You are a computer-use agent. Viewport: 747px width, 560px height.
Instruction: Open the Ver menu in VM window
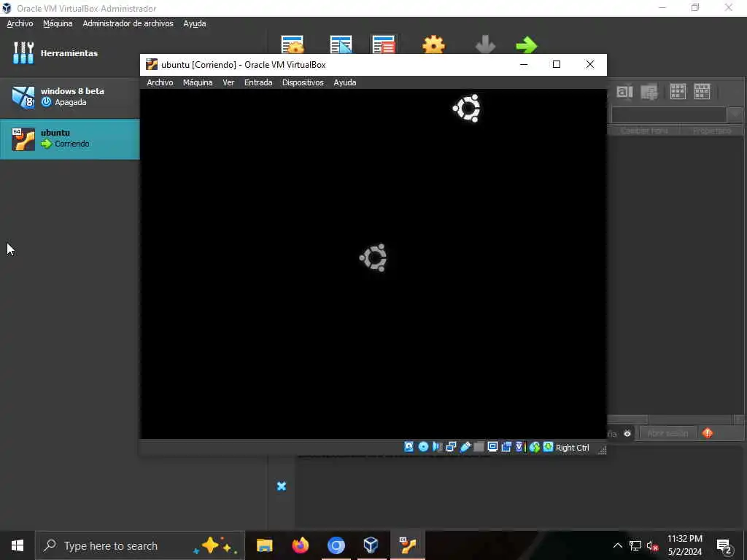tap(228, 82)
